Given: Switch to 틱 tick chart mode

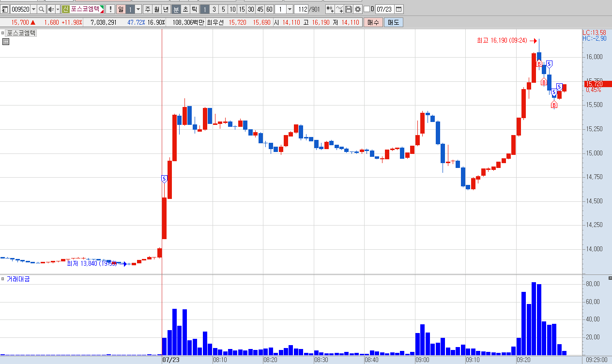Looking at the screenshot, I should 195,9.
